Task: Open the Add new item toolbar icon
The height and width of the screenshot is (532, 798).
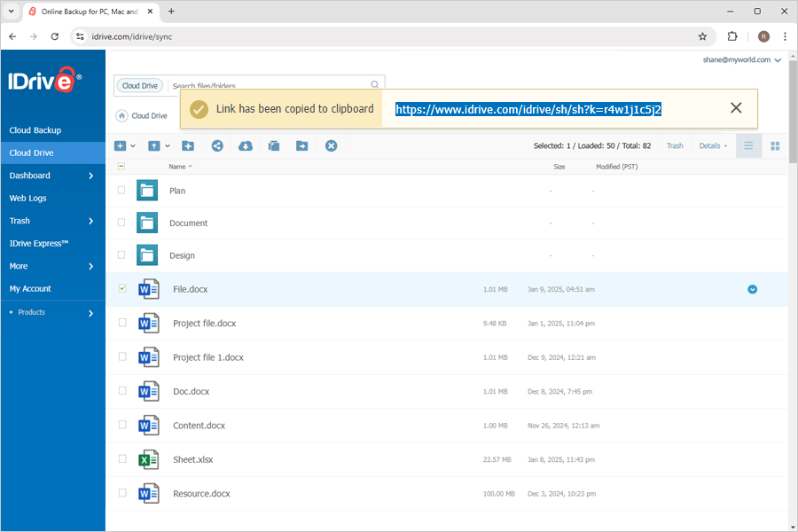Action: point(120,146)
